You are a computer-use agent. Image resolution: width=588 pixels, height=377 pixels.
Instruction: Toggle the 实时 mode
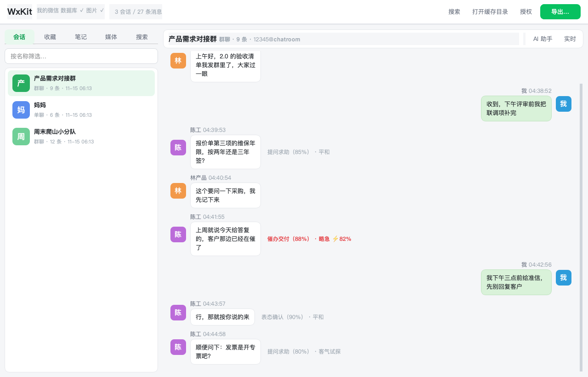tap(570, 39)
